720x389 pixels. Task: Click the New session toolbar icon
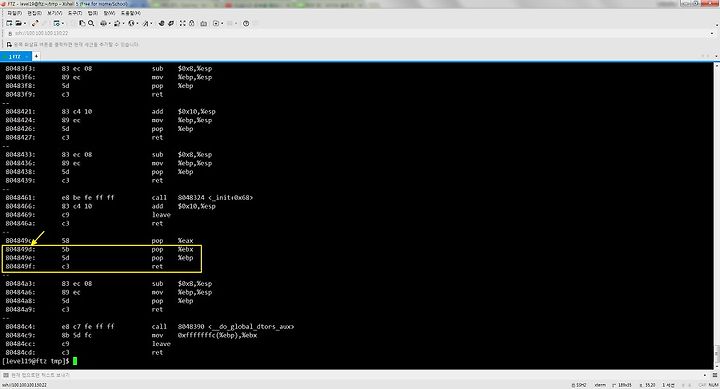pyautogui.click(x=9, y=23)
